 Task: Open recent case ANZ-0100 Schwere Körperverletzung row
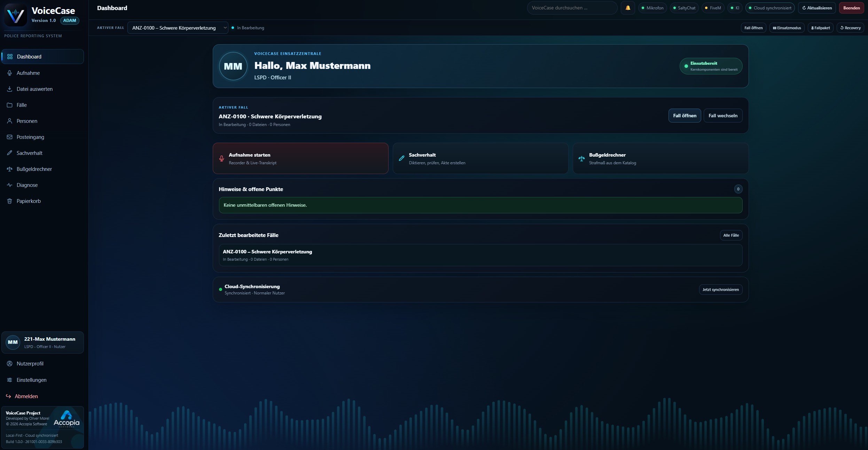pyautogui.click(x=480, y=255)
